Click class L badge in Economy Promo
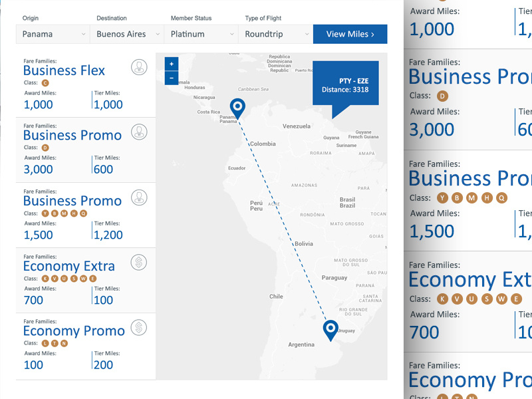 [45, 344]
